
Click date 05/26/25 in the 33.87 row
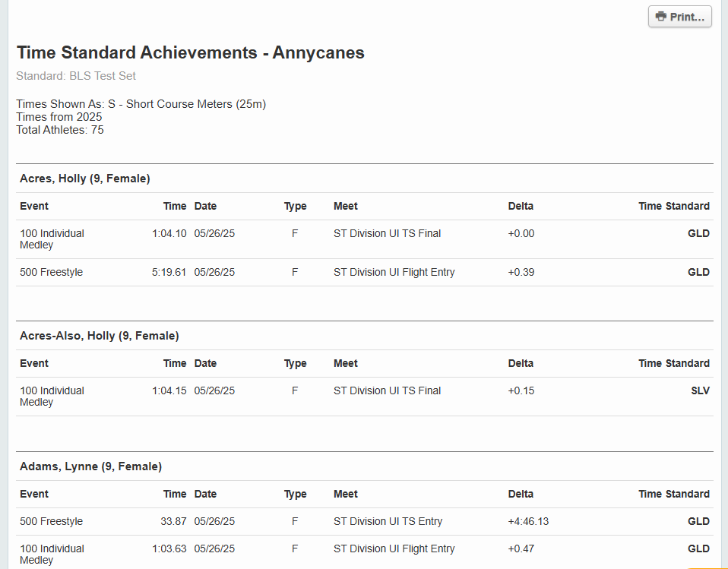point(214,521)
